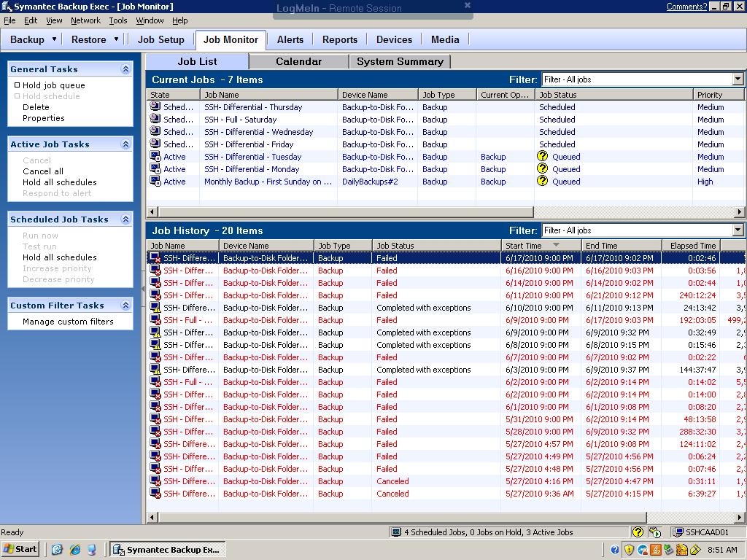Screen dimensions: 747x560
Task: Open the Media view
Action: [445, 39]
